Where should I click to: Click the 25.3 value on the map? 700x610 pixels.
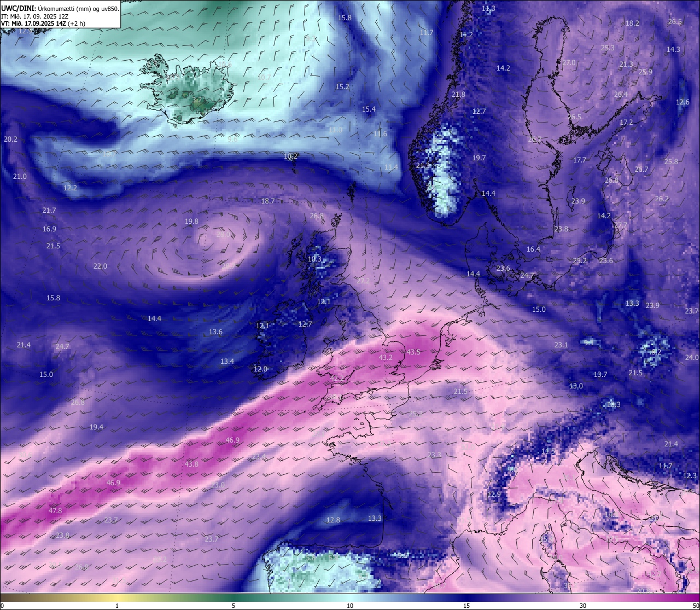pyautogui.click(x=608, y=48)
